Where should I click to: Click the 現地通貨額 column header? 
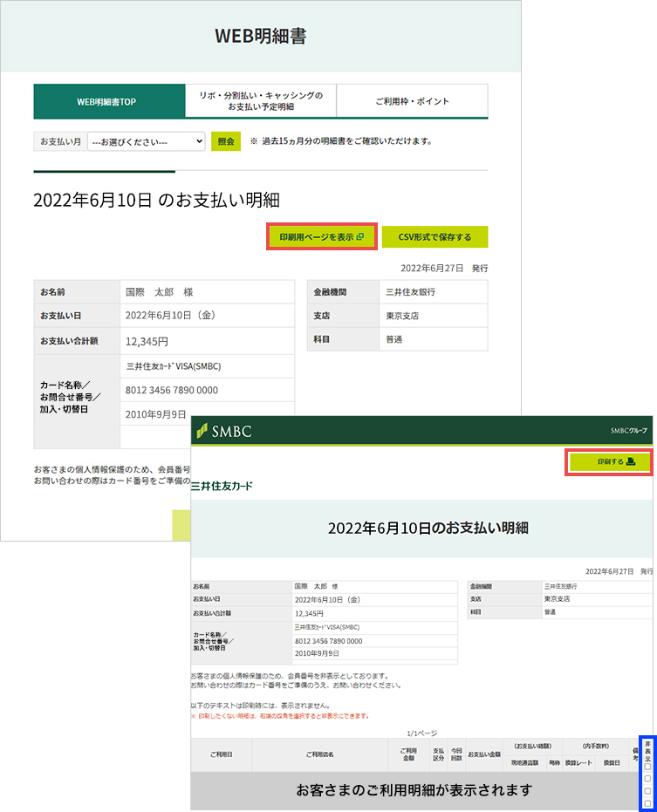click(525, 763)
